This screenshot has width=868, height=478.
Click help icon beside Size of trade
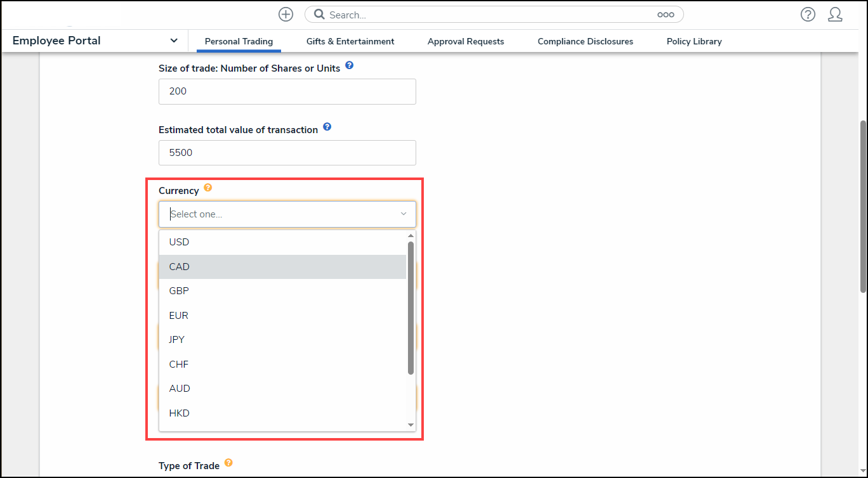coord(349,66)
